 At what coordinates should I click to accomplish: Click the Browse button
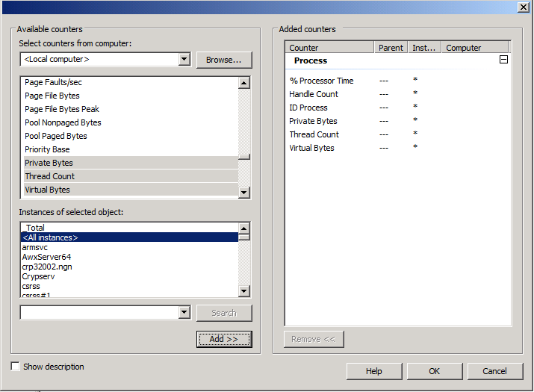pos(224,60)
